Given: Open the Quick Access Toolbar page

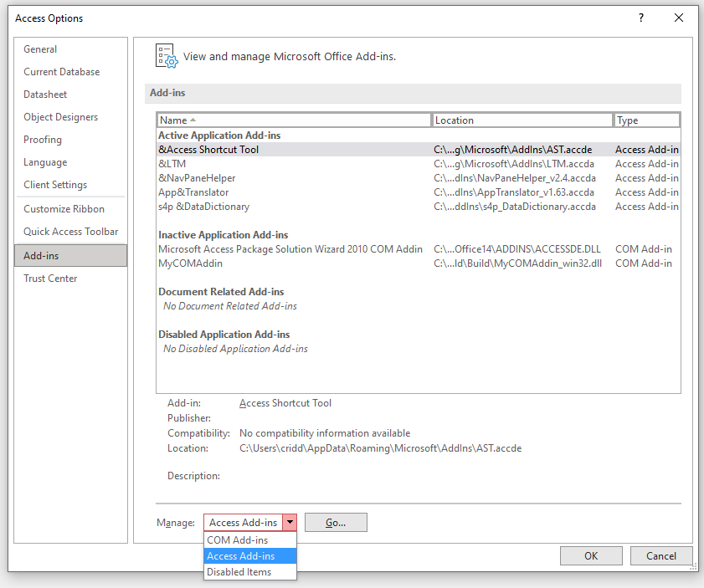Looking at the screenshot, I should click(70, 231).
